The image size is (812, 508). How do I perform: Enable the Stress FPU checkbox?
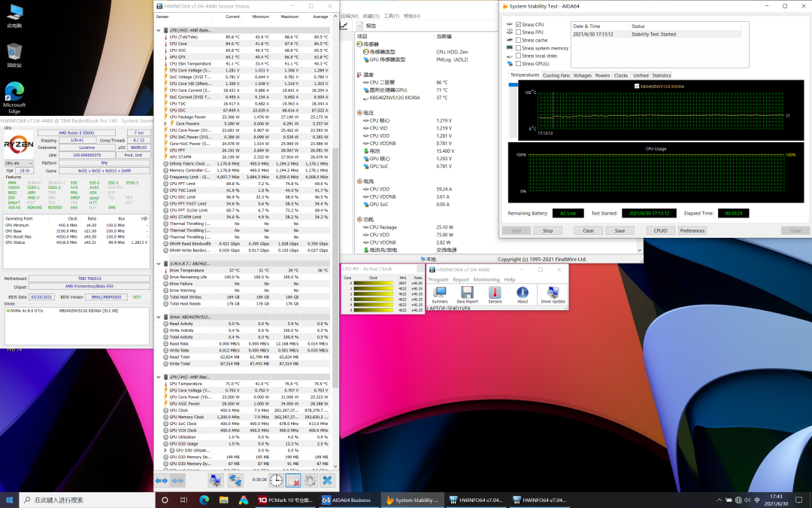click(x=519, y=32)
